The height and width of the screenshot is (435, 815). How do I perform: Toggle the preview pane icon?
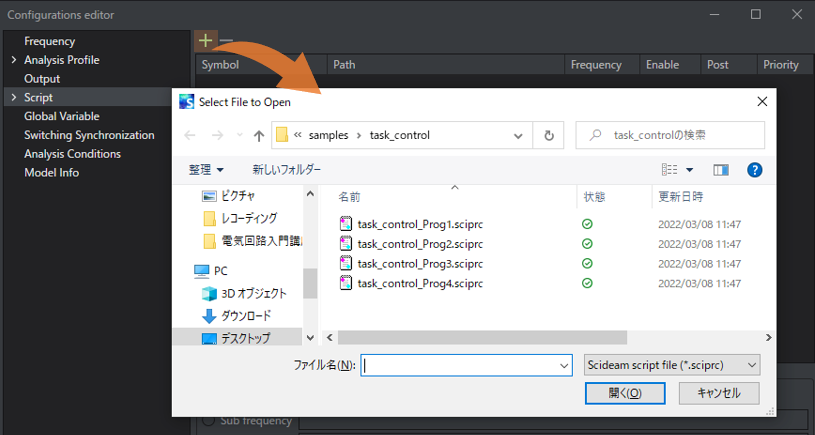tap(721, 170)
